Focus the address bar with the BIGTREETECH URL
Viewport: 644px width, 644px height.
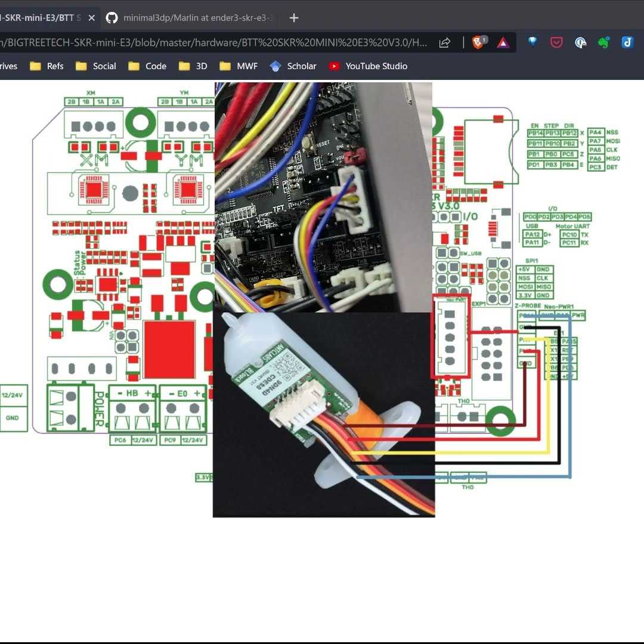coord(213,42)
